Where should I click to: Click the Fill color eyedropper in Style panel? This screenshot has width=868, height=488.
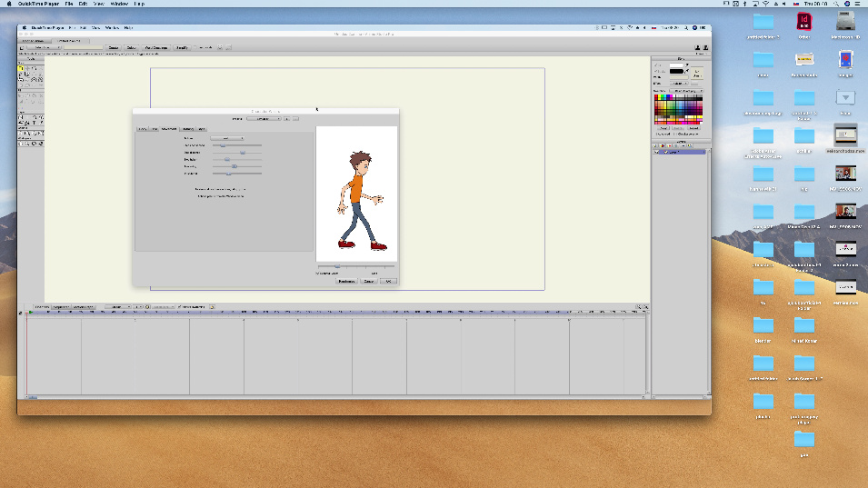687,65
